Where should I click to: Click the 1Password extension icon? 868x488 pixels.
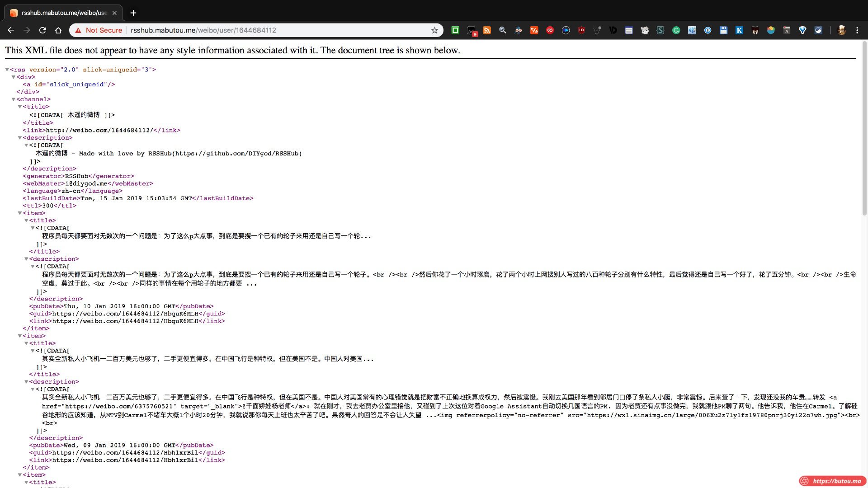point(708,30)
